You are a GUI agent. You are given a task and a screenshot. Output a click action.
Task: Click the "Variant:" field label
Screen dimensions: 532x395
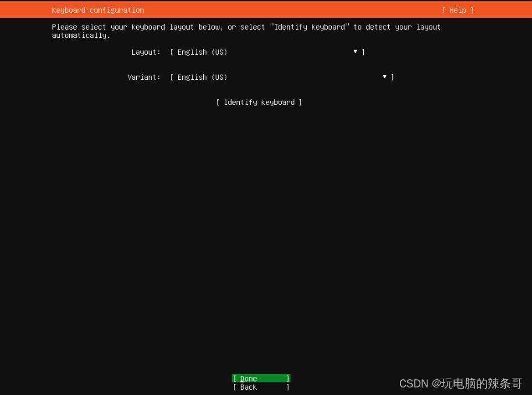[x=144, y=77]
